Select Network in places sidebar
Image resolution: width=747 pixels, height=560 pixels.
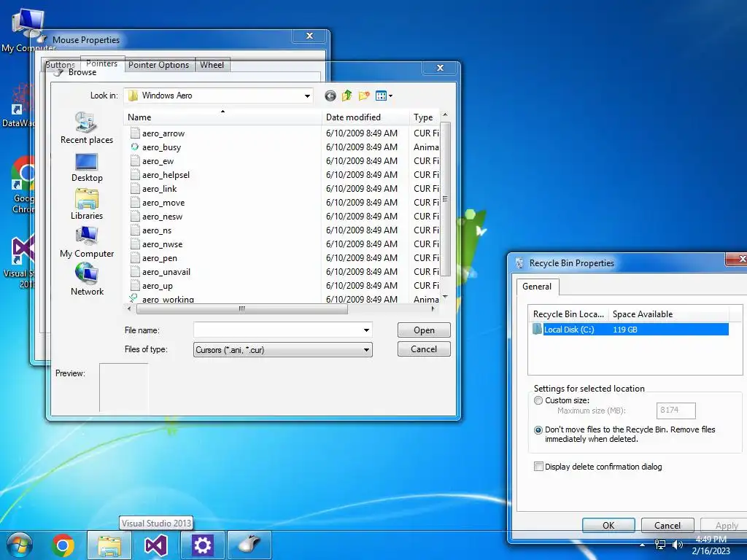coord(87,280)
